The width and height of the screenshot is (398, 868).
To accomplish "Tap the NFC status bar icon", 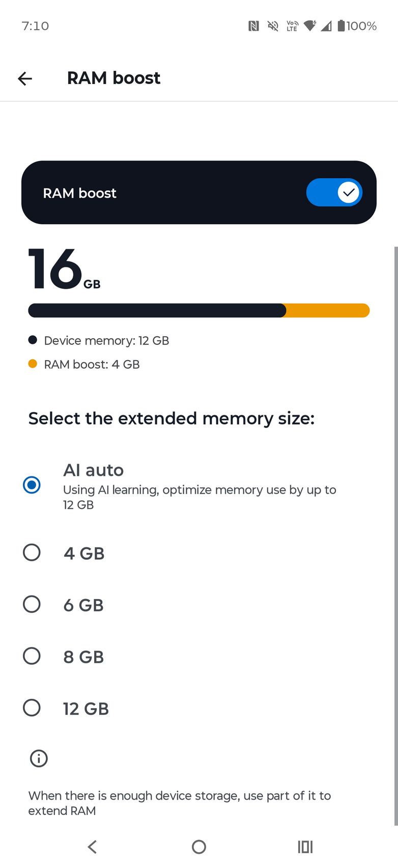I will tap(253, 26).
